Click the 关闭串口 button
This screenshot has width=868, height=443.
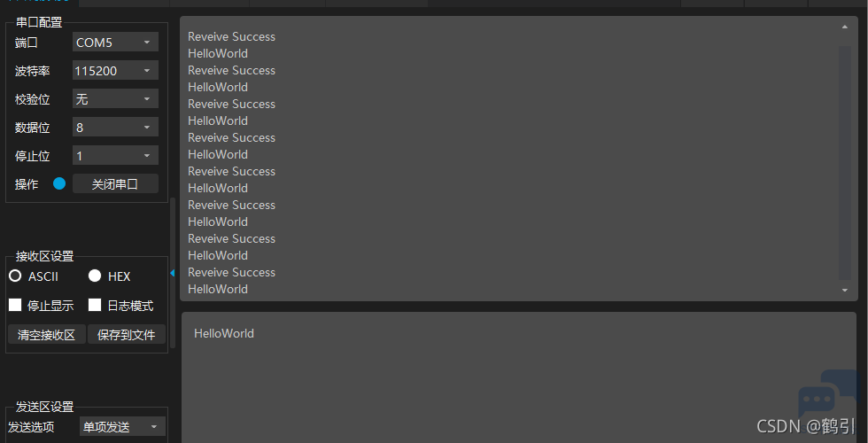click(x=115, y=184)
